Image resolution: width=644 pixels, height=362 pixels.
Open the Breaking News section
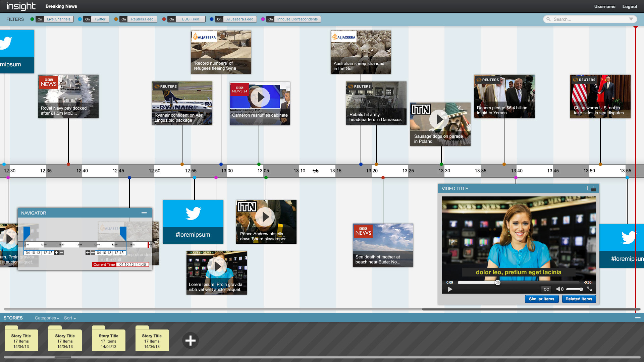pos(61,6)
